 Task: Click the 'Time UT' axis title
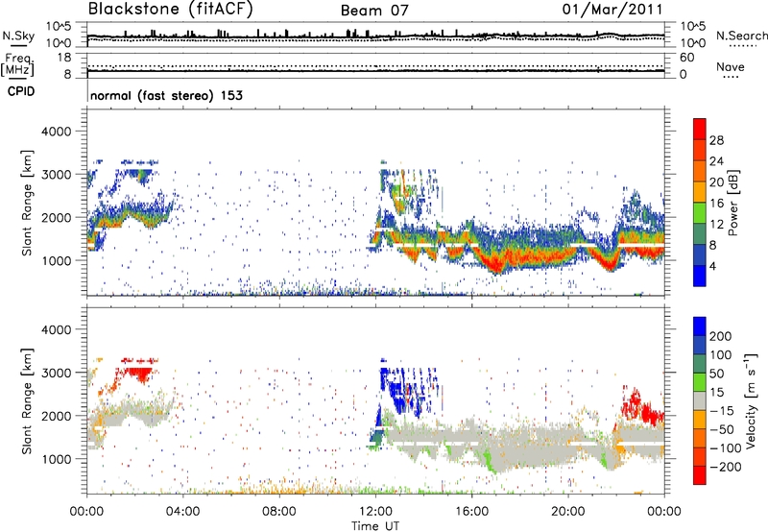375,526
